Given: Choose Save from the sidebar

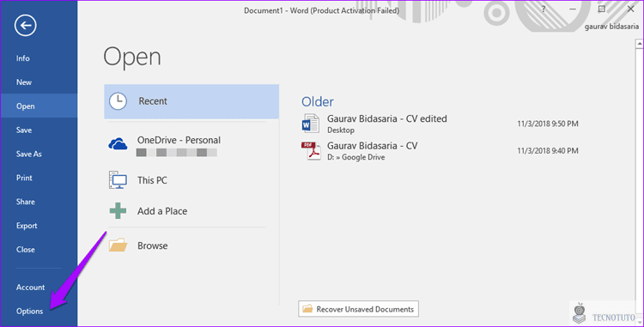Looking at the screenshot, I should (39, 130).
